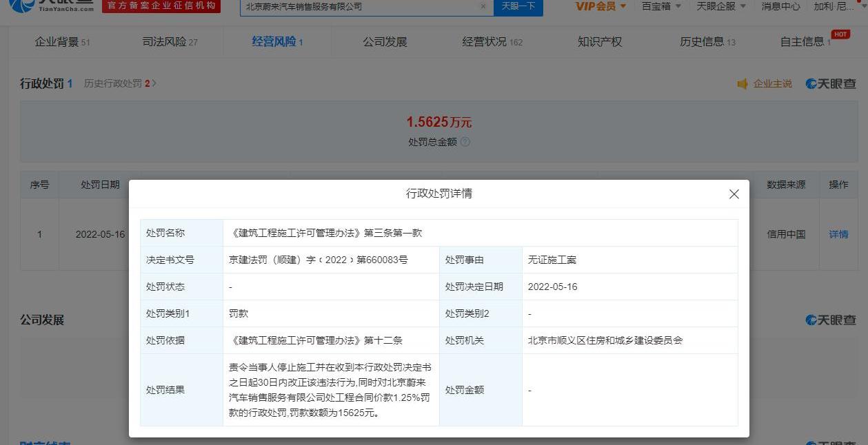Click the 2022-05-16 date in table row
The height and width of the screenshot is (445, 868).
(101, 234)
